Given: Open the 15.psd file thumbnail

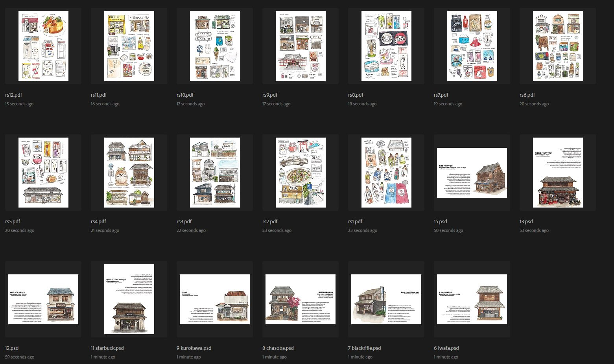Looking at the screenshot, I should point(472,173).
